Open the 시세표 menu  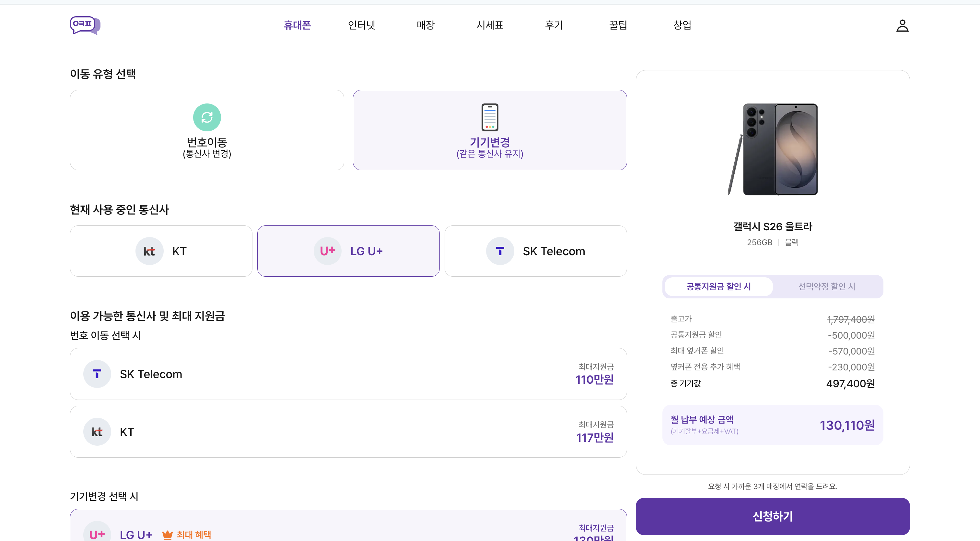pyautogui.click(x=490, y=25)
